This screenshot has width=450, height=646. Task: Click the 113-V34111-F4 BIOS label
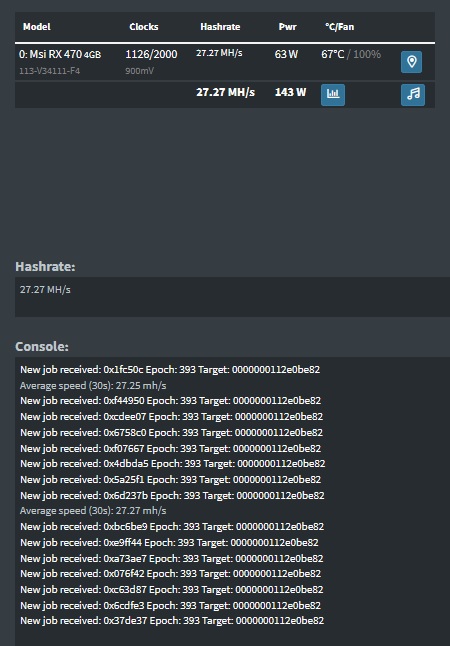[x=49, y=71]
